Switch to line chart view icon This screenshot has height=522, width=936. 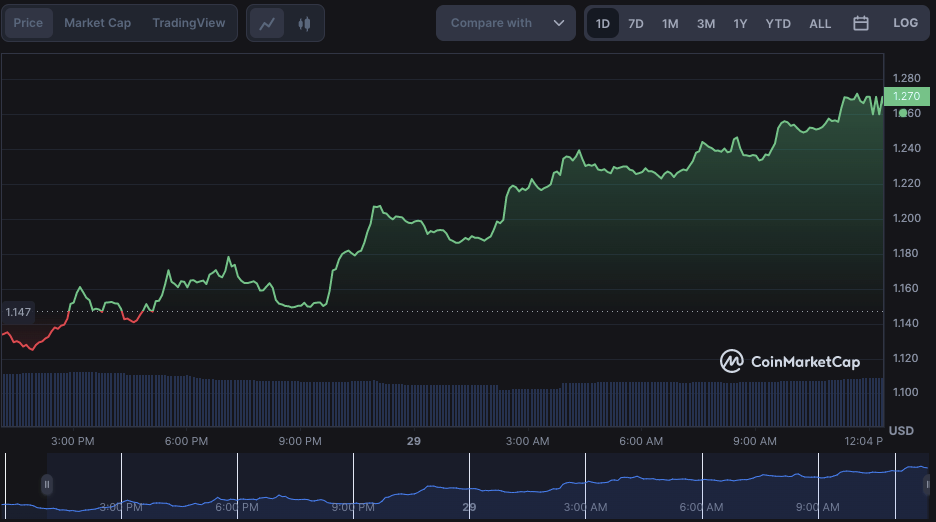(x=267, y=23)
